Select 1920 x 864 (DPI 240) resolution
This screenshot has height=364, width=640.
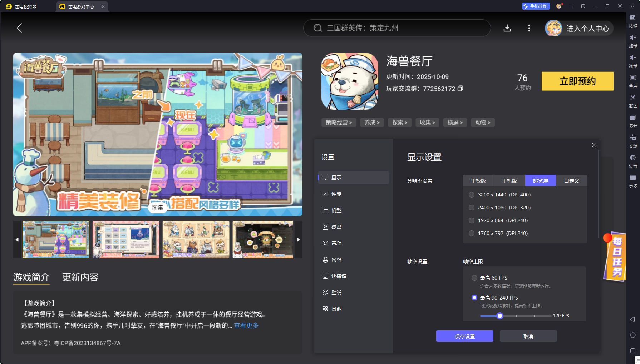click(472, 220)
